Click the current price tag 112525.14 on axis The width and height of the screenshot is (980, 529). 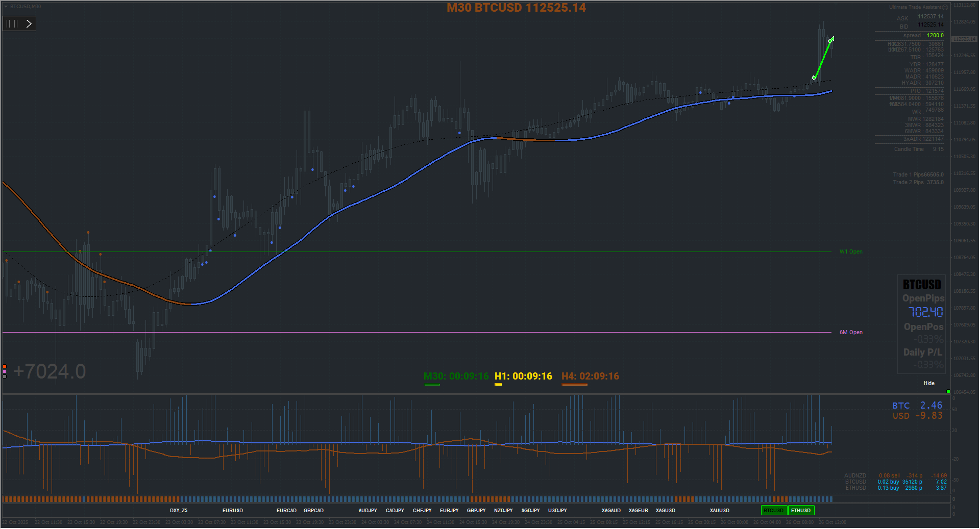[964, 39]
